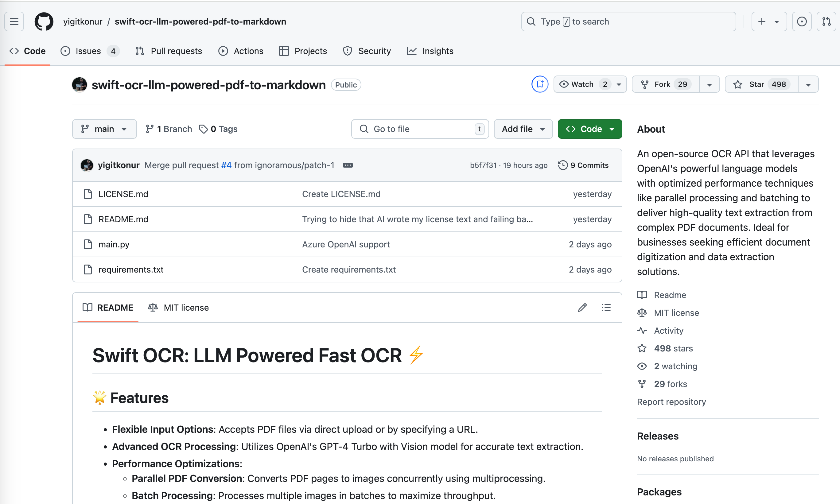
Task: Open the main branch selector
Action: click(x=104, y=129)
